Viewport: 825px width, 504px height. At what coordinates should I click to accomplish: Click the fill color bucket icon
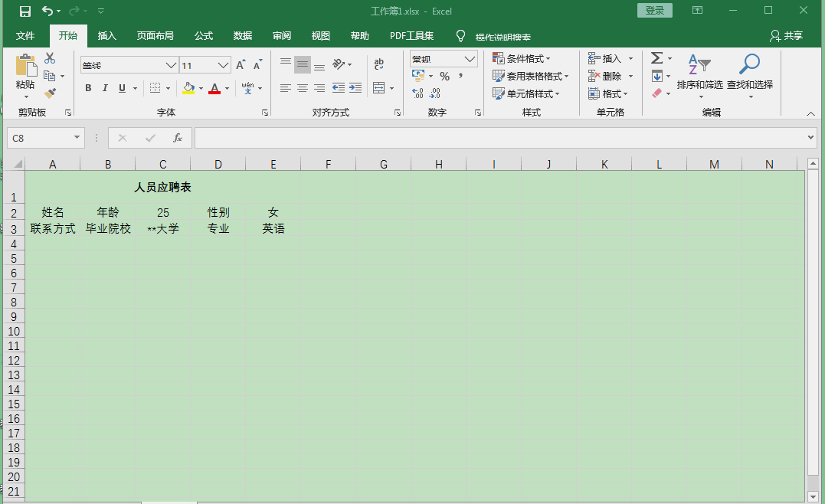click(188, 88)
